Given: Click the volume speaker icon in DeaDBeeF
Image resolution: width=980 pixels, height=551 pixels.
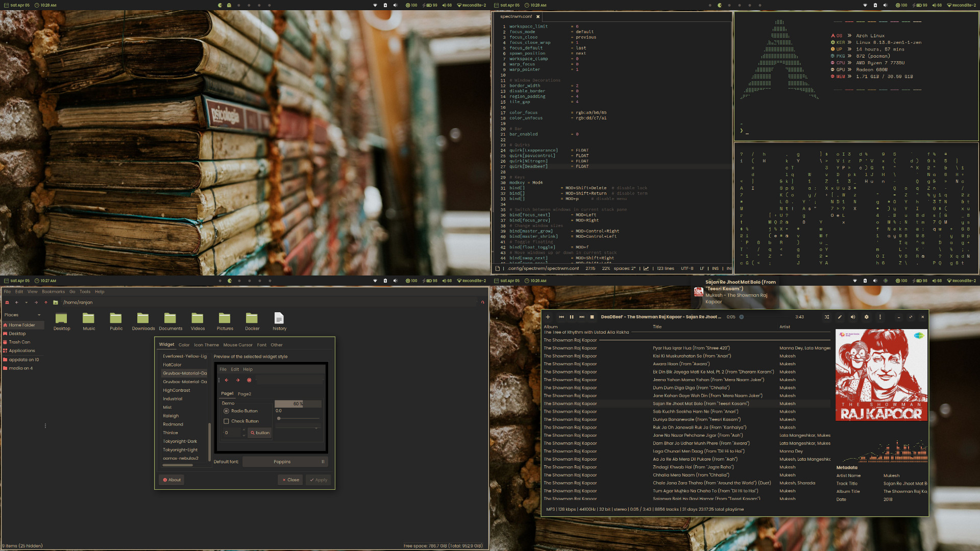Looking at the screenshot, I should tap(853, 317).
